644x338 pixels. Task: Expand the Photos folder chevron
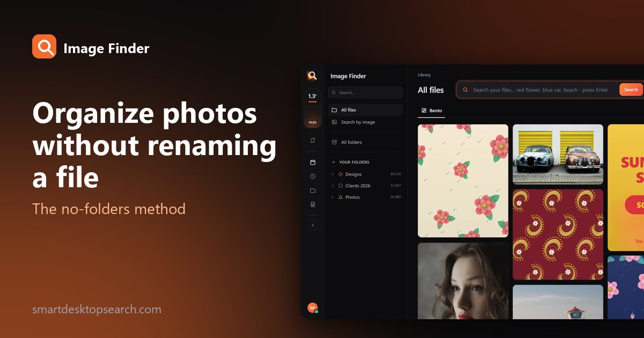[333, 197]
